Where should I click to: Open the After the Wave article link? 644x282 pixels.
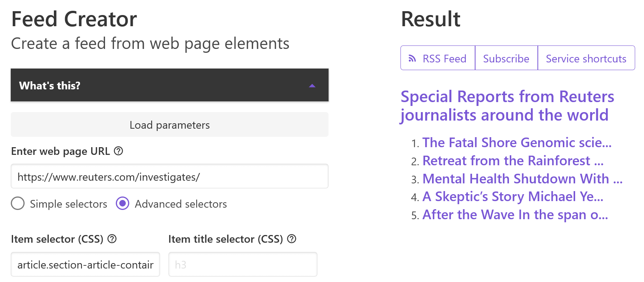pyautogui.click(x=515, y=215)
